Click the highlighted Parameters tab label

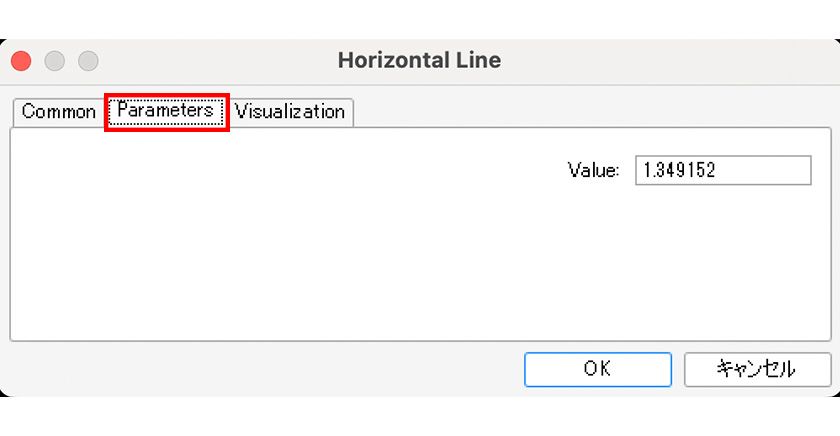point(166,111)
